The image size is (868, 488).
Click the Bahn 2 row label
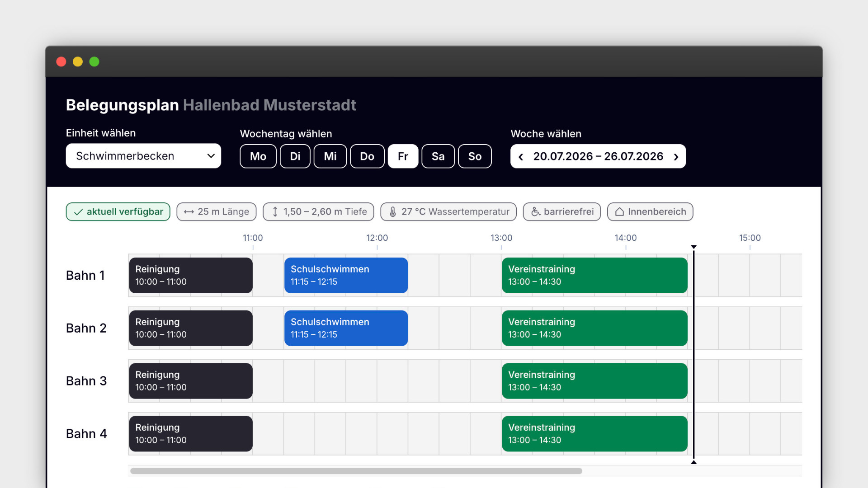pyautogui.click(x=86, y=328)
